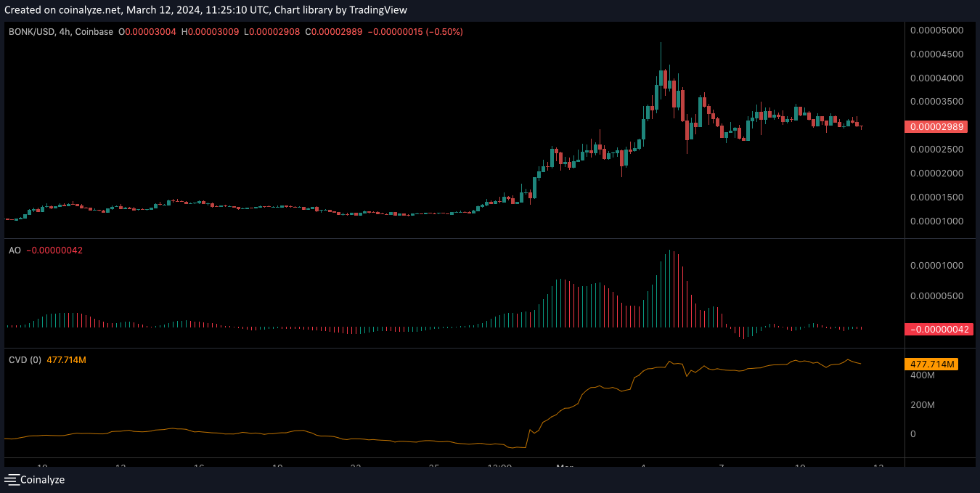Click the Coinalyze brand name text
Image resolution: width=980 pixels, height=493 pixels.
click(42, 479)
